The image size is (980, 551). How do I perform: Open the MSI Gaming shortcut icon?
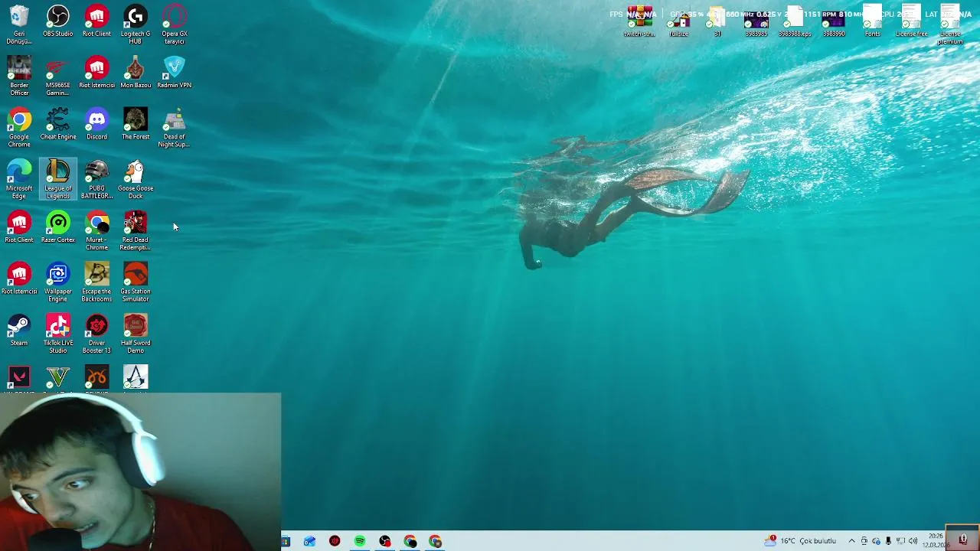click(58, 76)
